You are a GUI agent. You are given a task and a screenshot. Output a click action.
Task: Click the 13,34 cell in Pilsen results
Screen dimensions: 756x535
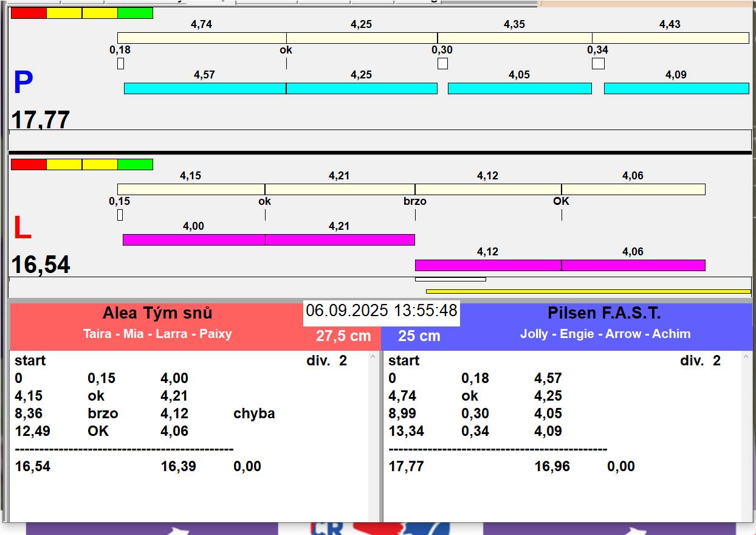407,431
